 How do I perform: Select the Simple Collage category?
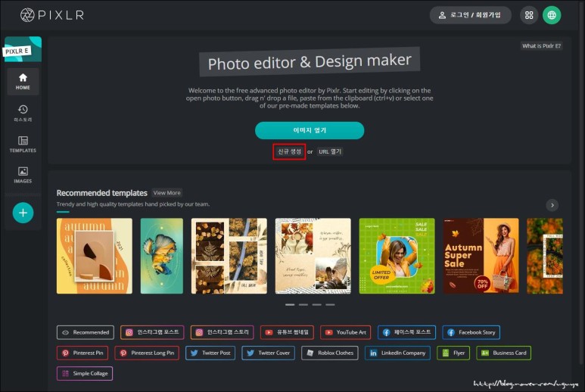click(x=85, y=373)
